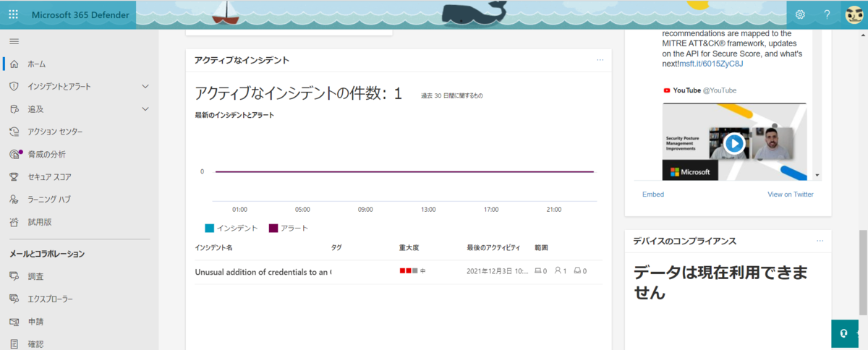Expand 追及 submenu chevron
This screenshot has width=868, height=350.
pos(145,109)
